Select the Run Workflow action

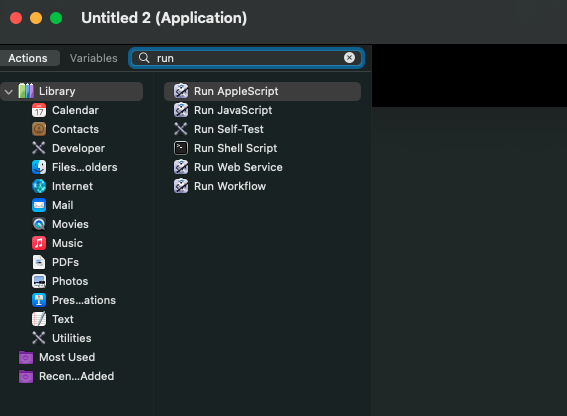click(x=262, y=186)
